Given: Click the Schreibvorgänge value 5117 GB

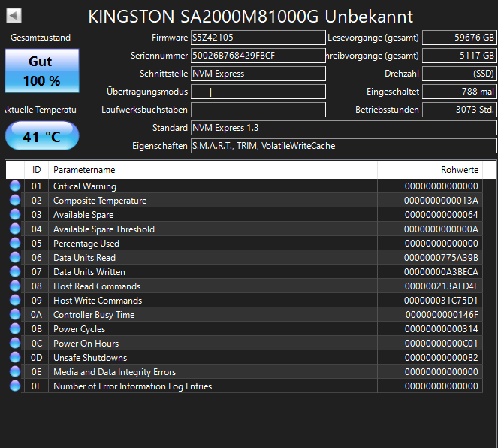Looking at the screenshot, I should [x=459, y=56].
